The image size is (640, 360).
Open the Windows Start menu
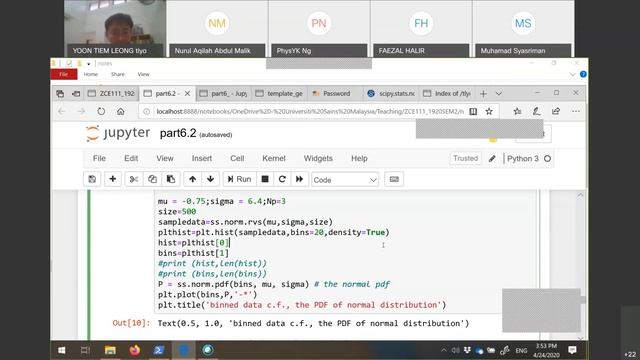tap(62, 350)
